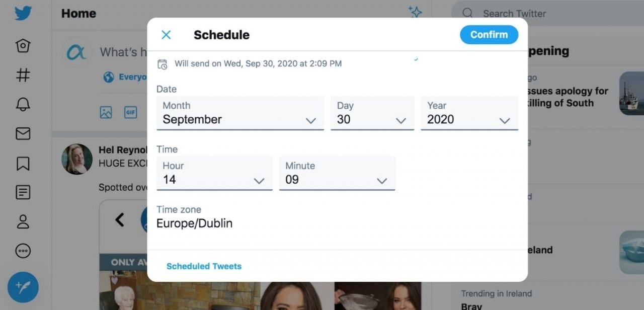Open Lists via the list icon
The image size is (644, 310).
[x=23, y=192]
